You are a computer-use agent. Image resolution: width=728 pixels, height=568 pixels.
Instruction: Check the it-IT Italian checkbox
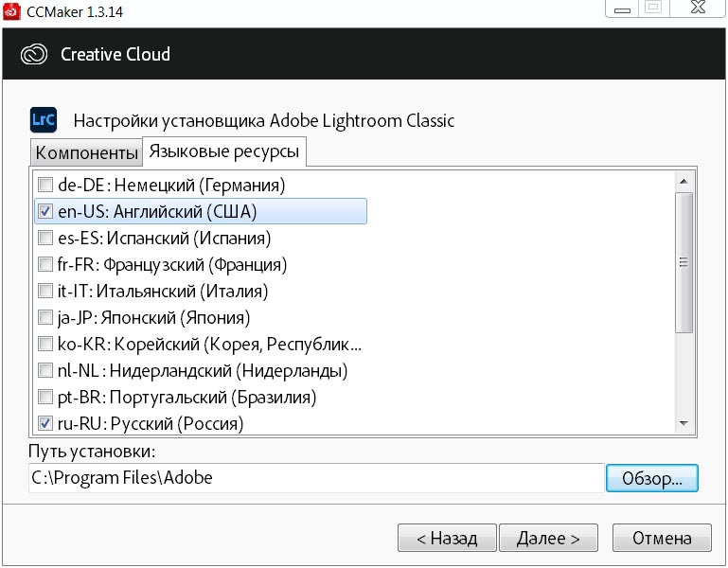point(45,291)
